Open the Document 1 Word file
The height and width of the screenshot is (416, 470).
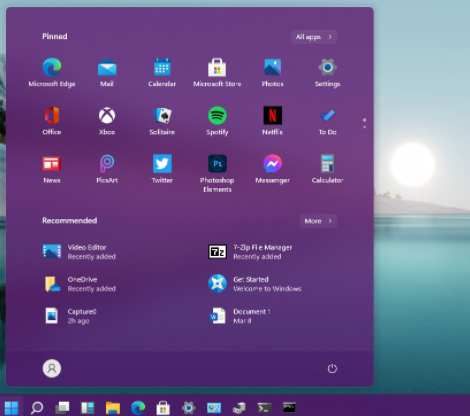pyautogui.click(x=239, y=316)
